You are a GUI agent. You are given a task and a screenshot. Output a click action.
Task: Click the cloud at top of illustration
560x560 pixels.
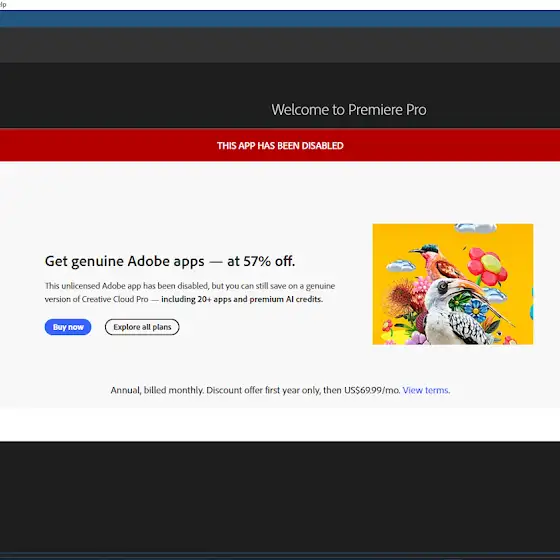[476, 228]
